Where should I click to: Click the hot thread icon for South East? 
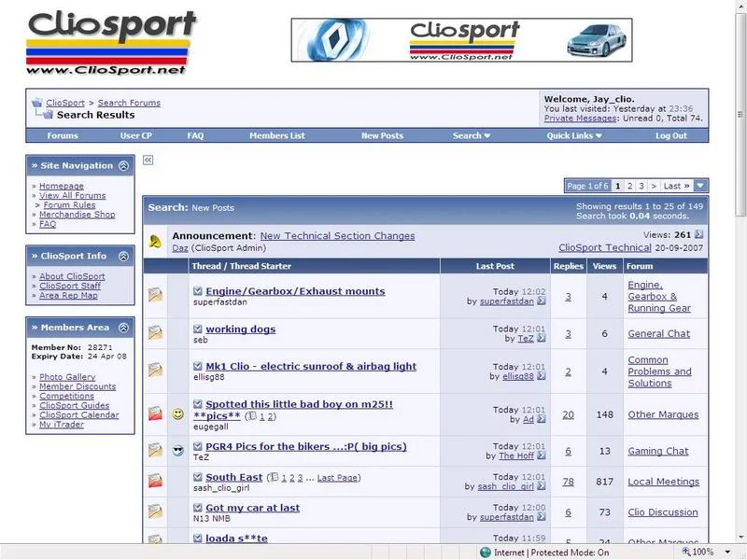coord(155,481)
